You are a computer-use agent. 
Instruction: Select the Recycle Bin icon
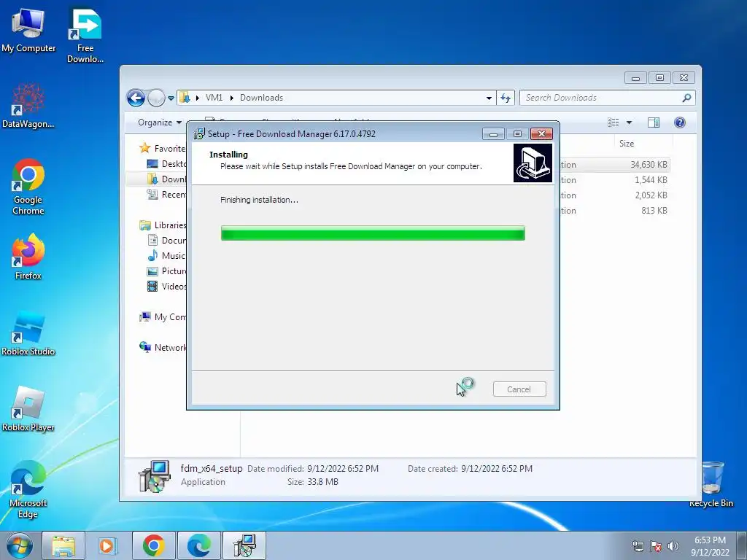tap(711, 484)
